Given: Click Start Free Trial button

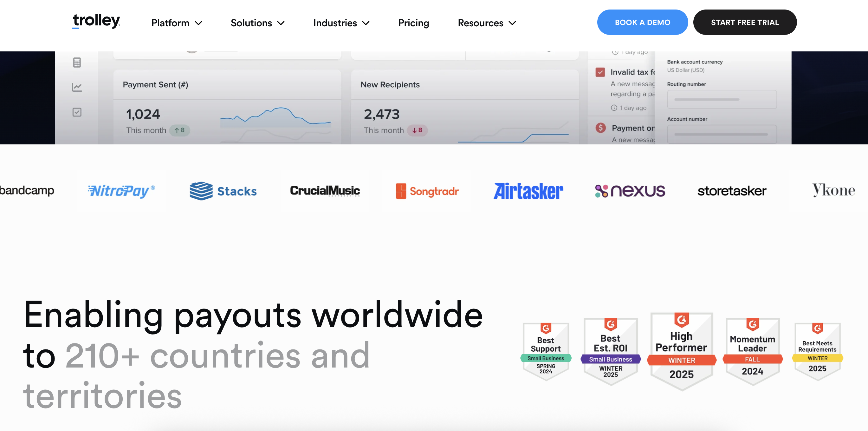Looking at the screenshot, I should (745, 22).
